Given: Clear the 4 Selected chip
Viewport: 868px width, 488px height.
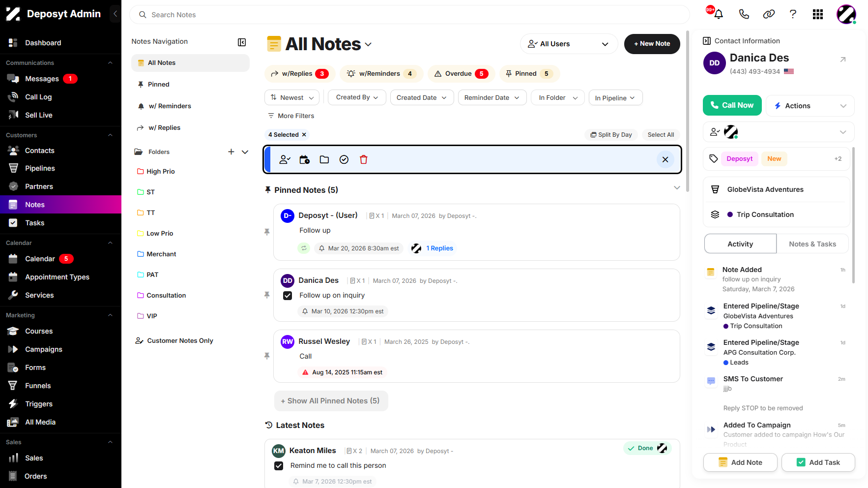Looking at the screenshot, I should coord(304,135).
